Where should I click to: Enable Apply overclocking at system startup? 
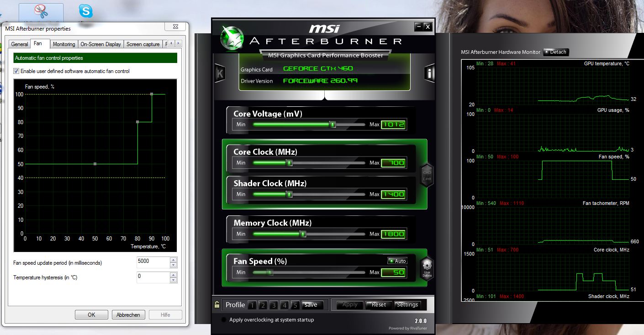coord(223,320)
